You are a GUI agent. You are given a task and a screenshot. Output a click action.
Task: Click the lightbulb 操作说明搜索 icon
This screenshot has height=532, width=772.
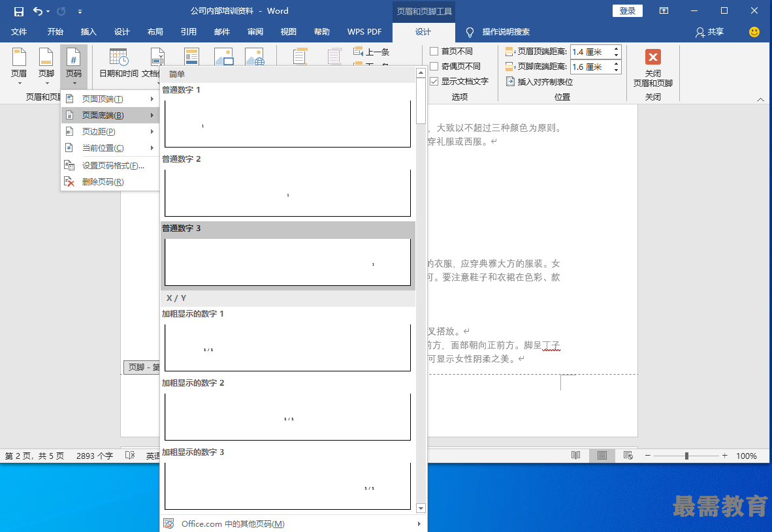pos(470,32)
